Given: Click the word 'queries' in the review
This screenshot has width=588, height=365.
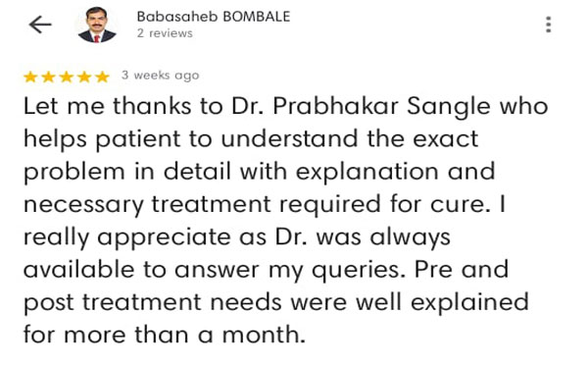Looking at the screenshot, I should pyautogui.click(x=358, y=271).
